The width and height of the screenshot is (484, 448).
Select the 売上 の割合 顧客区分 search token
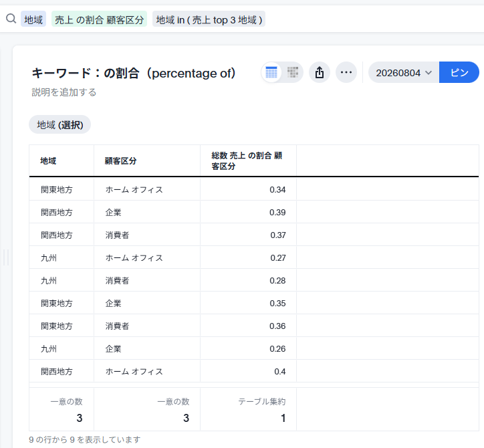pos(99,20)
